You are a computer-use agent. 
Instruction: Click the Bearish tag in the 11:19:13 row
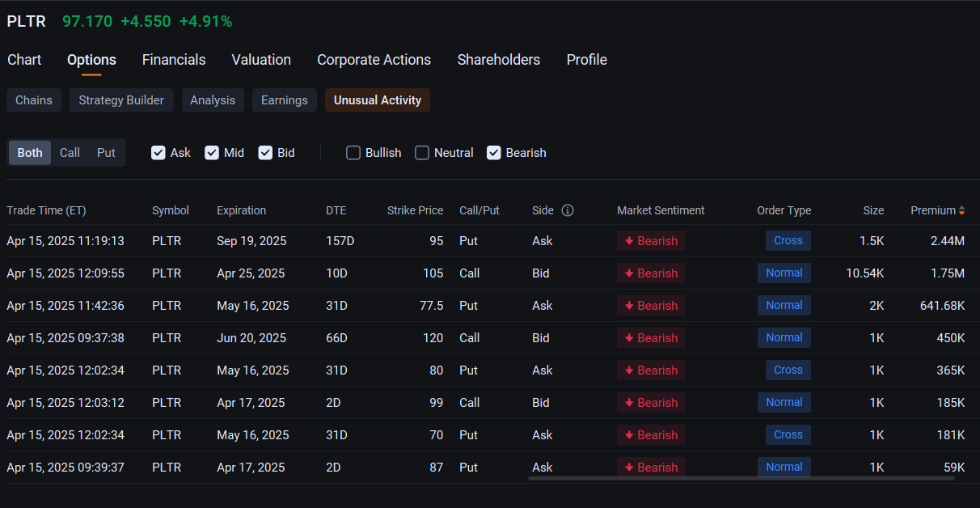[651, 241]
